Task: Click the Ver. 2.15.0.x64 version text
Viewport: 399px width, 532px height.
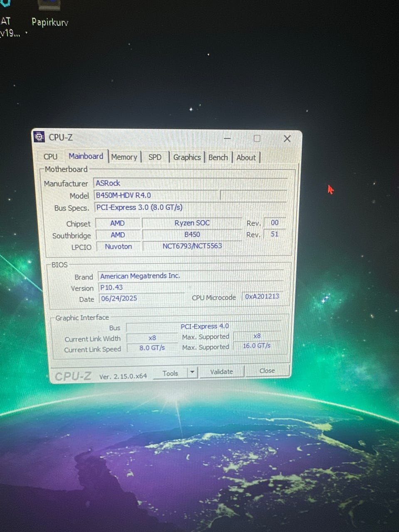Action: click(x=123, y=376)
